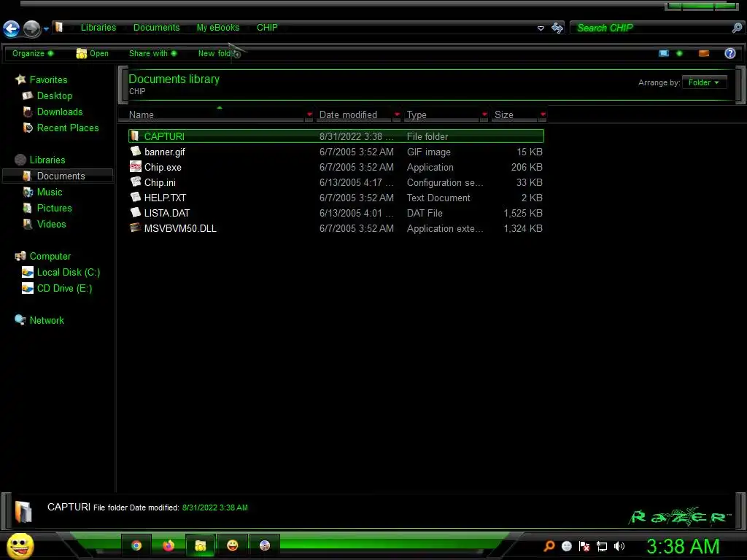Viewport: 747px width, 560px height.
Task: Click the CAPTURI folder icon in the details pane
Action: tap(23, 513)
